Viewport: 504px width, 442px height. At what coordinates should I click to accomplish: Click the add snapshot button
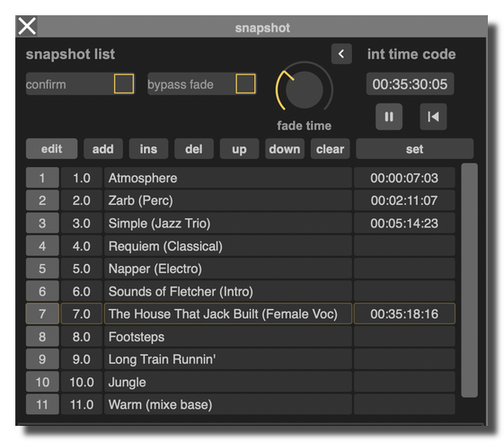(103, 149)
